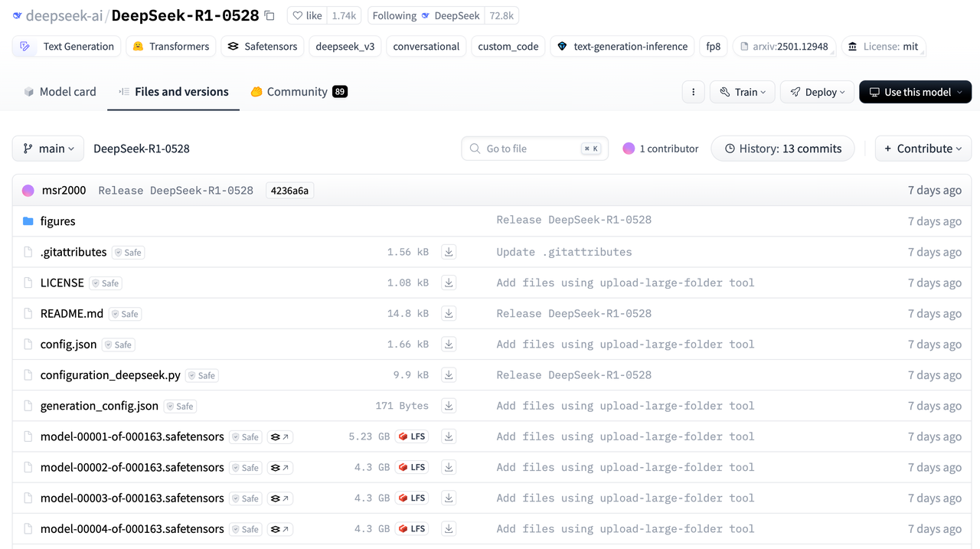
Task: Click the fp8 tag
Action: [x=714, y=47]
